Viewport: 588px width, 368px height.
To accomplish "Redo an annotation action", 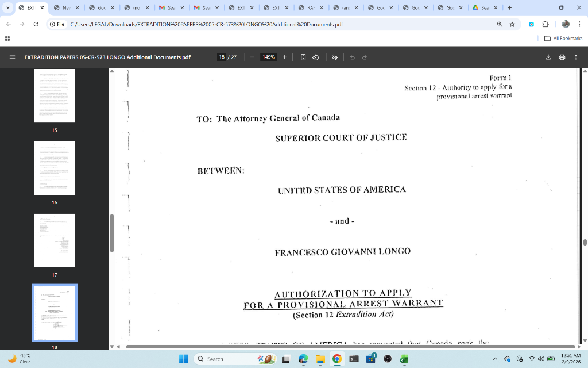I will tap(365, 57).
